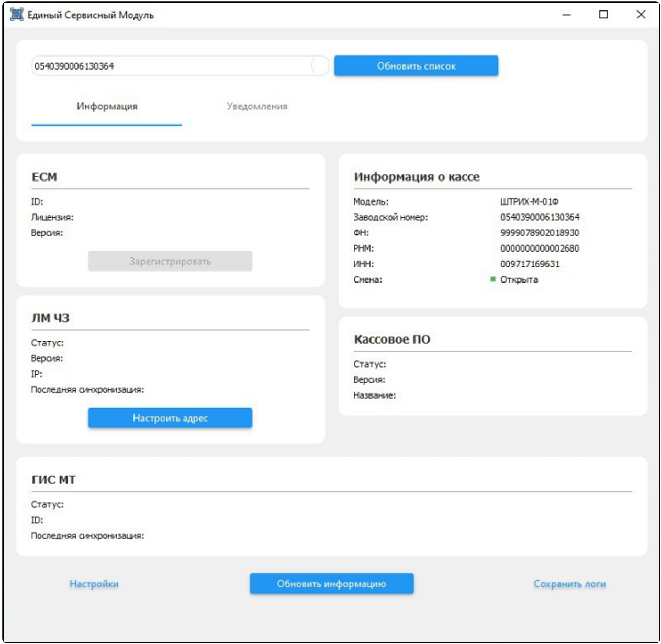Click the ГИС МТ section heading

pos(53,480)
